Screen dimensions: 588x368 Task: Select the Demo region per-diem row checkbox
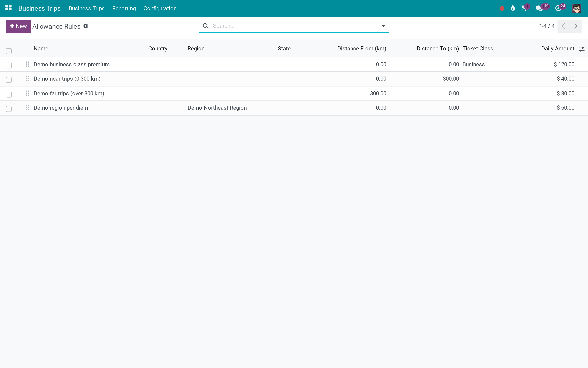9,109
